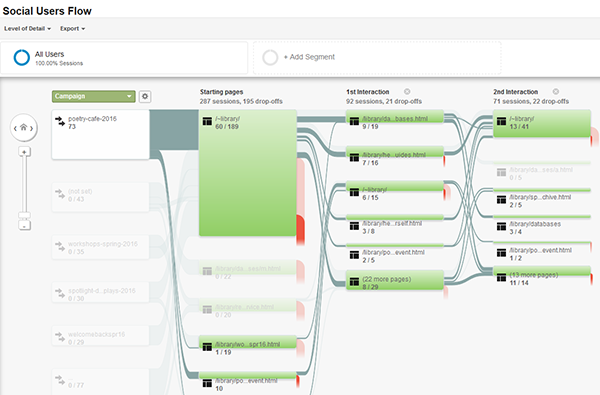Click the left arrow in navigation control
The width and height of the screenshot is (600, 395).
click(x=15, y=128)
